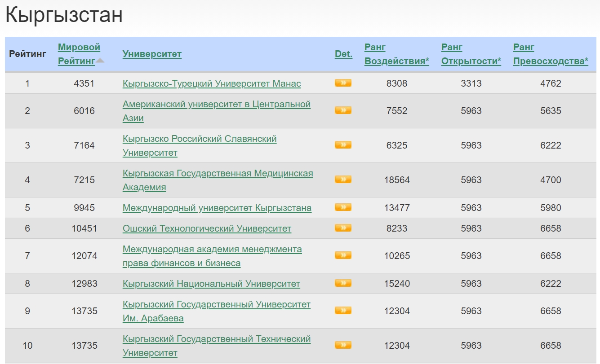
Task: Click details arrow for Кыргызско Российский Славянский Университет
Action: (x=343, y=145)
